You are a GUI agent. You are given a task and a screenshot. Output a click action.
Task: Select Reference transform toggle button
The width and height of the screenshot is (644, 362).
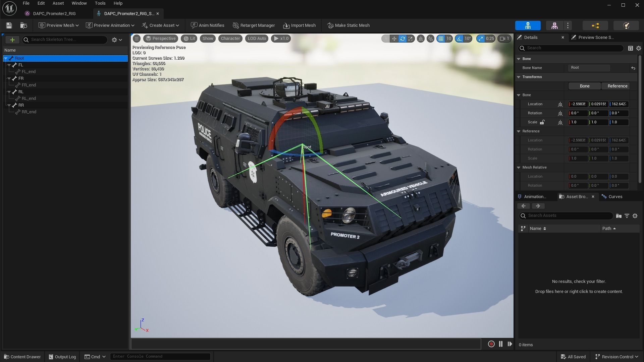coord(617,86)
